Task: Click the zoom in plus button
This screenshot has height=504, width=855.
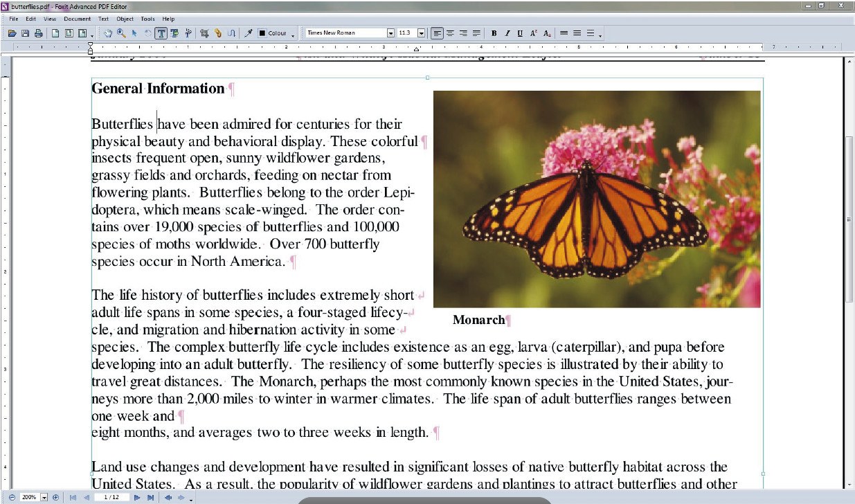Action: point(55,497)
